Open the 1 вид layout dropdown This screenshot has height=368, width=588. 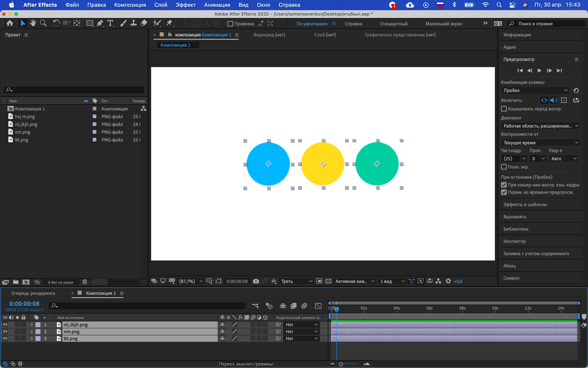392,281
